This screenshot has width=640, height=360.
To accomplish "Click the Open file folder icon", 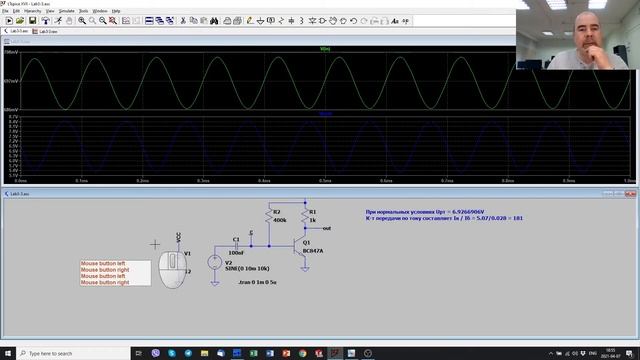I will pyautogui.click(x=20, y=21).
